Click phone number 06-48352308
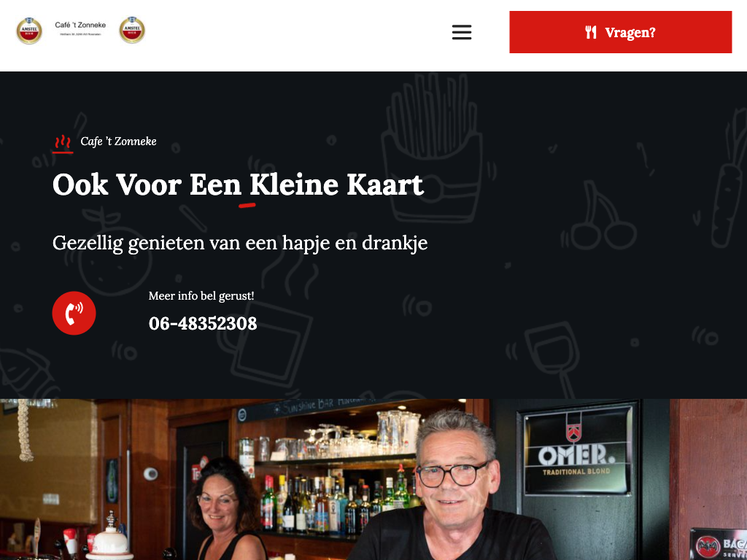Screen dimensions: 747x560 (x=203, y=323)
